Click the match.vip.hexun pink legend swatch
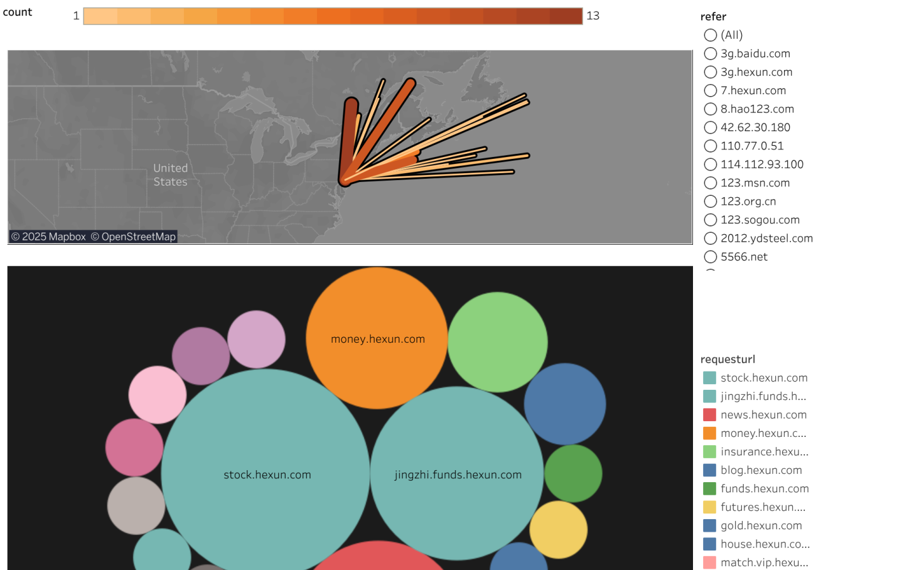924x570 pixels. pos(710,562)
